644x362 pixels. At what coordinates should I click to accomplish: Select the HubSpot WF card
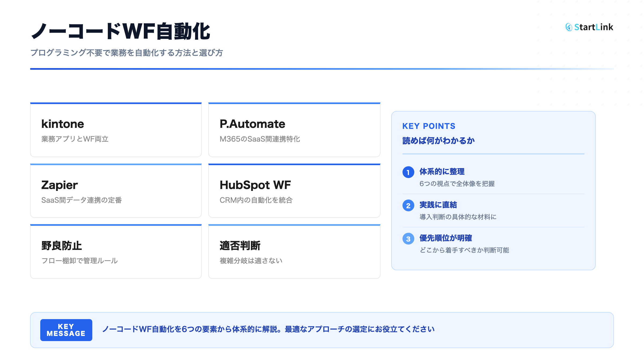(x=294, y=191)
